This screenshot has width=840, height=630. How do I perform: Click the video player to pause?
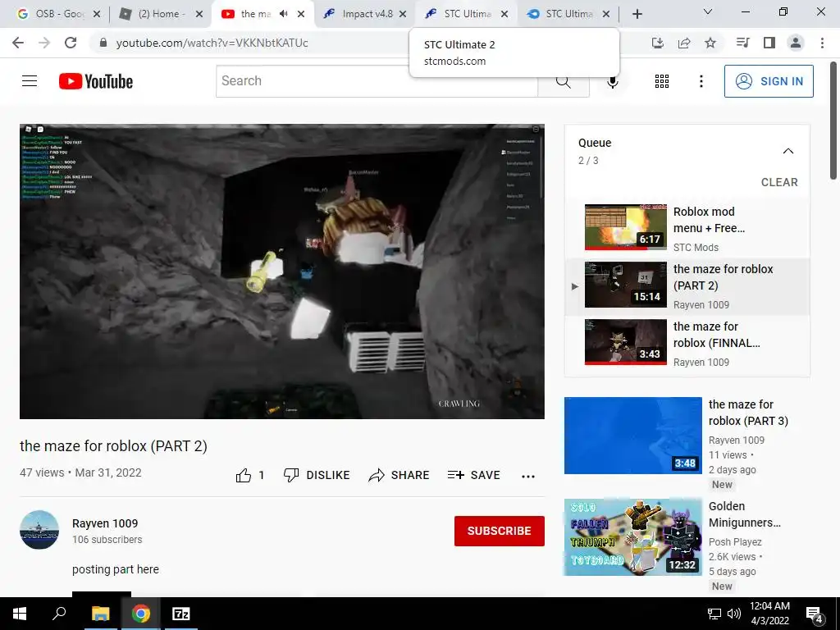click(x=282, y=272)
